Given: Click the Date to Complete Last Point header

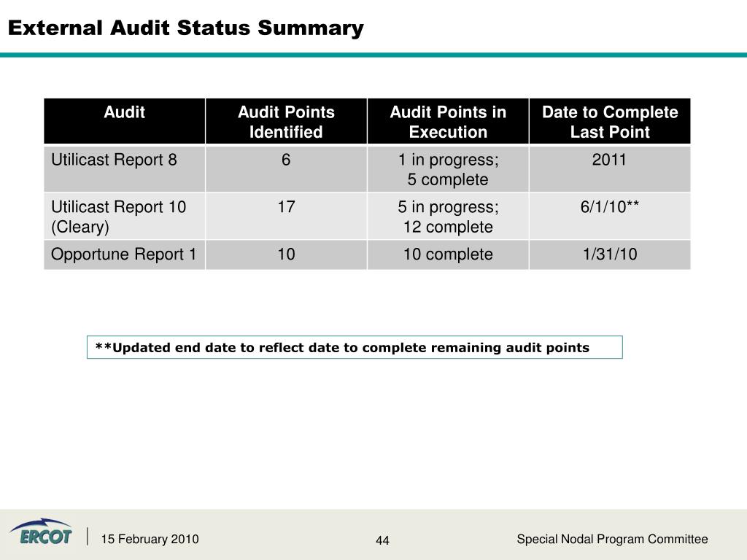Looking at the screenshot, I should (610, 121).
